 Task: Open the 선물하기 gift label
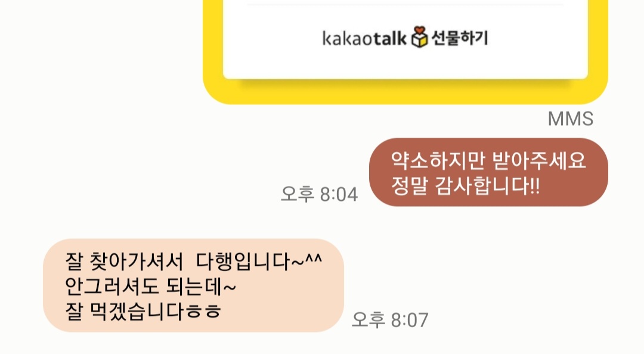pos(459,38)
